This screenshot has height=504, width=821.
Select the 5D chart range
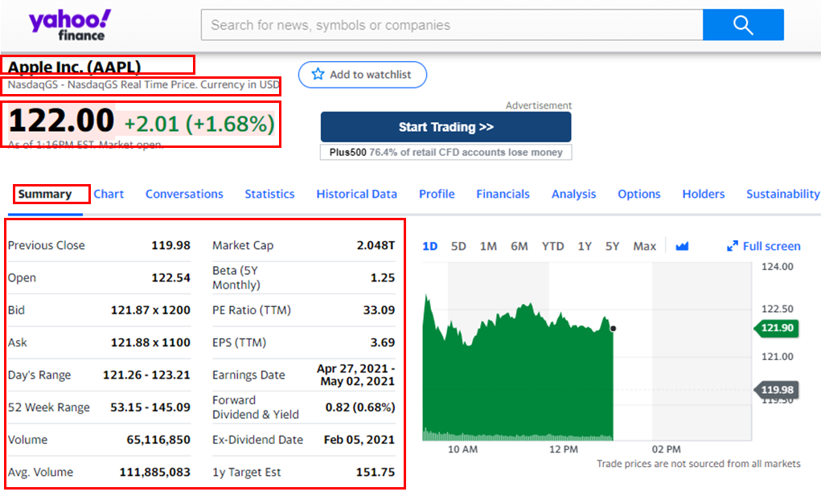(x=458, y=246)
